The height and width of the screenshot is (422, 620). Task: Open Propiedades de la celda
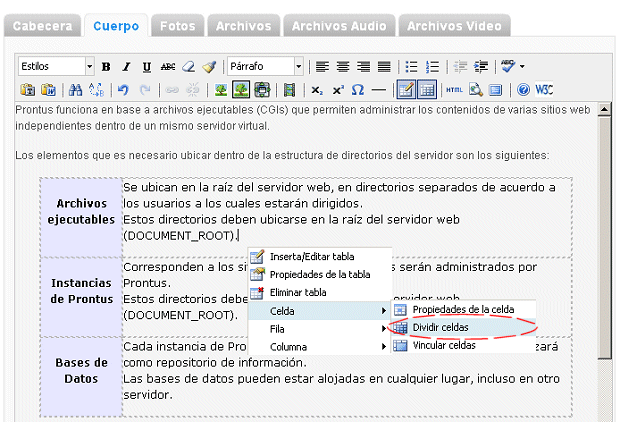pyautogui.click(x=463, y=309)
